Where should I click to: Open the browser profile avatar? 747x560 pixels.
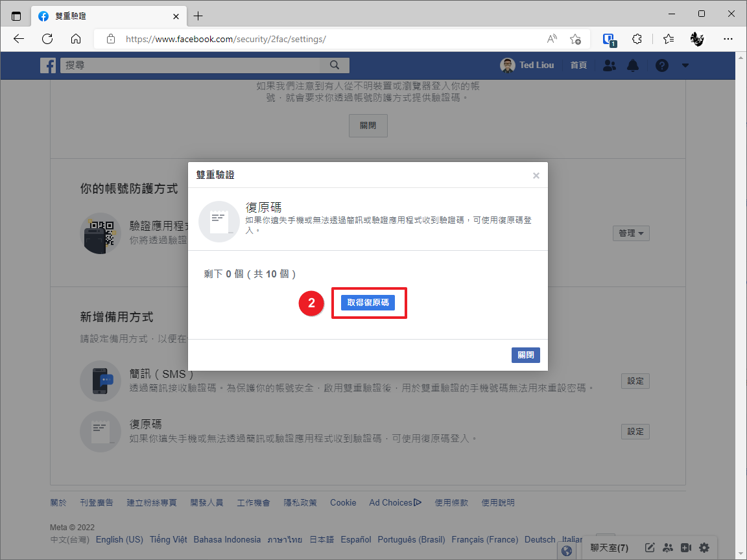(x=697, y=39)
